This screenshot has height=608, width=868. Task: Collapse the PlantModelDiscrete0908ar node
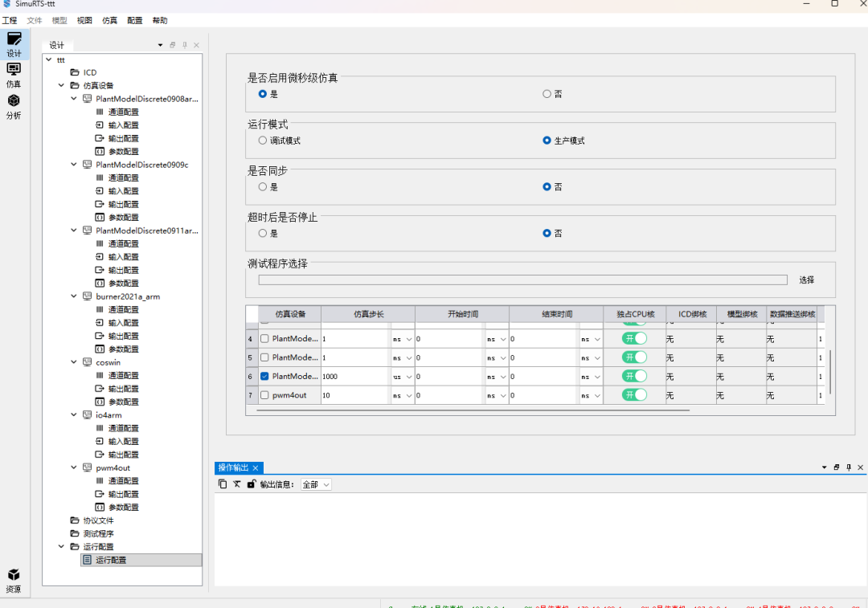pos(74,99)
